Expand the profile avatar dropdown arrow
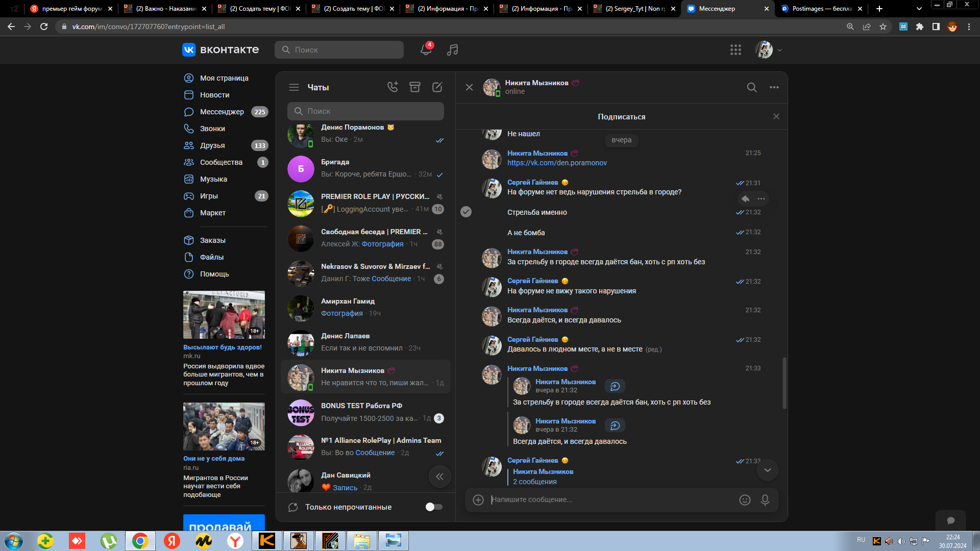This screenshot has height=551, width=980. pos(779,50)
